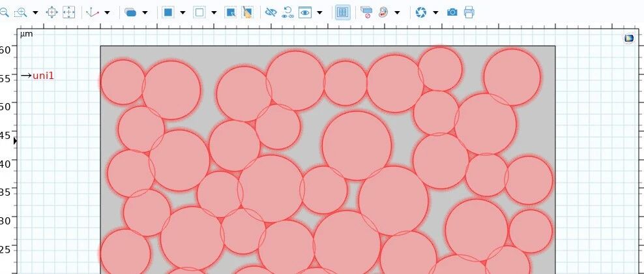Screen dimensions: 644x274
Task: Take an image snapshot with camera icon
Action: click(x=452, y=12)
